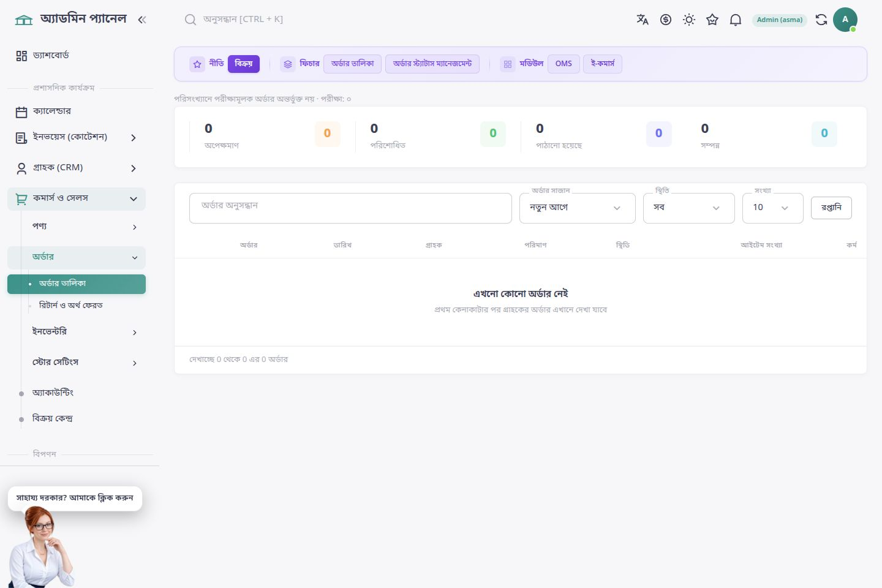Collapse the অর্ডার submenu
The height and width of the screenshot is (588, 882).
[x=77, y=257]
